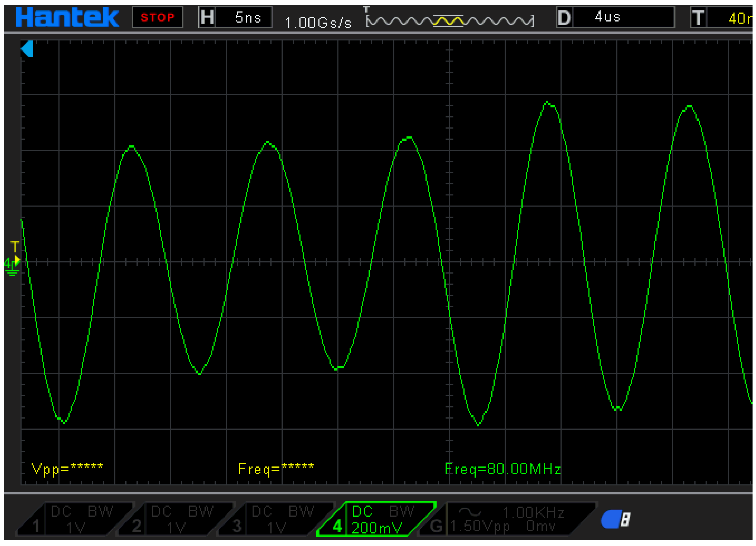The width and height of the screenshot is (756, 546).
Task: Click the blue trigger position arrow marker
Action: coord(27,49)
